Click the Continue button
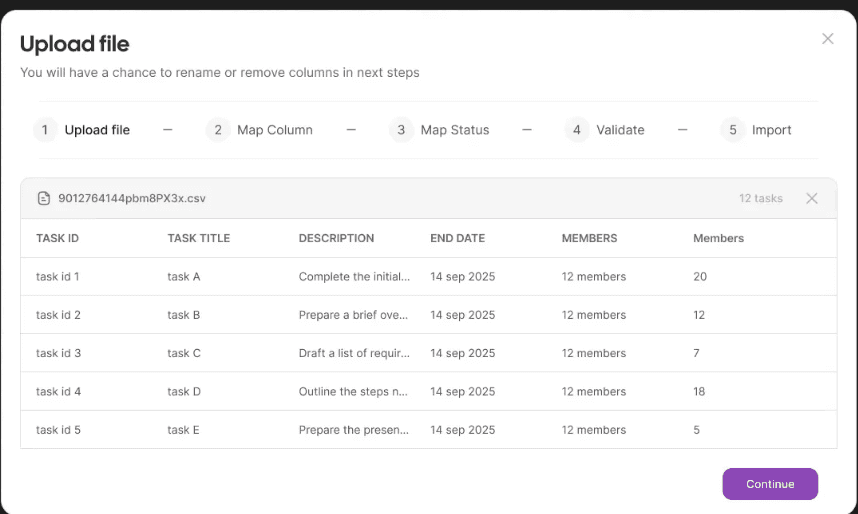The image size is (858, 514). [770, 484]
